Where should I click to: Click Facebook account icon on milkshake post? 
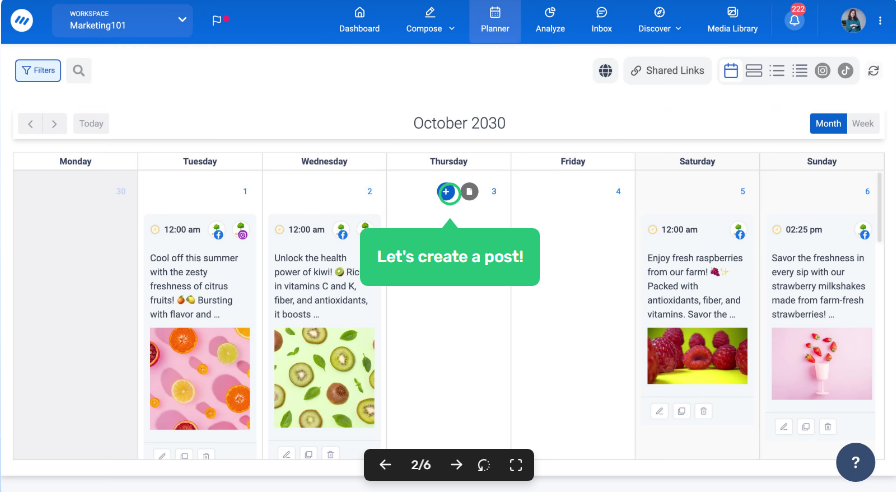click(x=863, y=231)
